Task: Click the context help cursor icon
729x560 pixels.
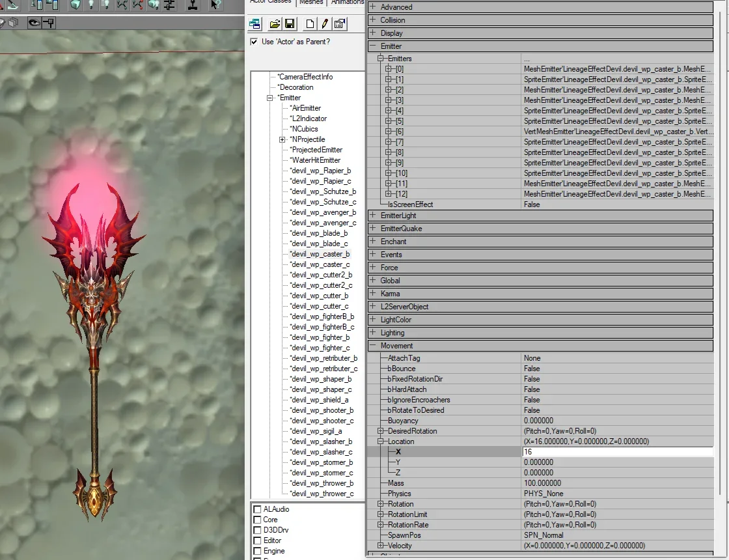Action: pos(215,5)
